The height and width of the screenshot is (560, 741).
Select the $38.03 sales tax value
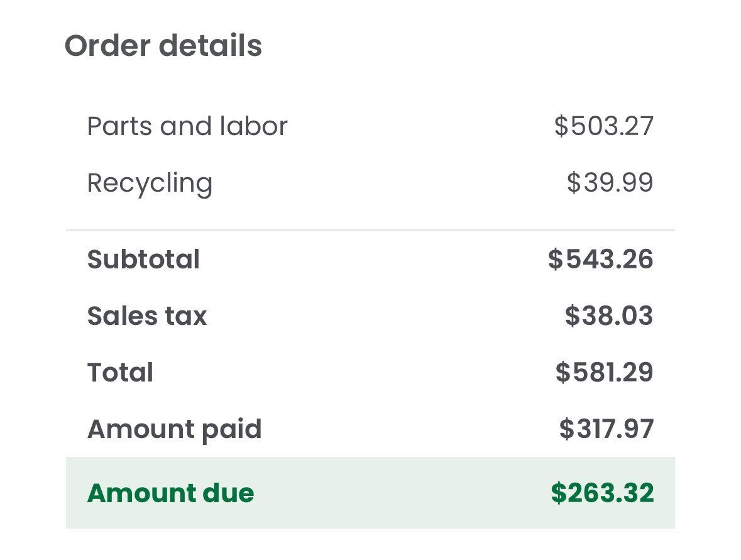tap(609, 316)
